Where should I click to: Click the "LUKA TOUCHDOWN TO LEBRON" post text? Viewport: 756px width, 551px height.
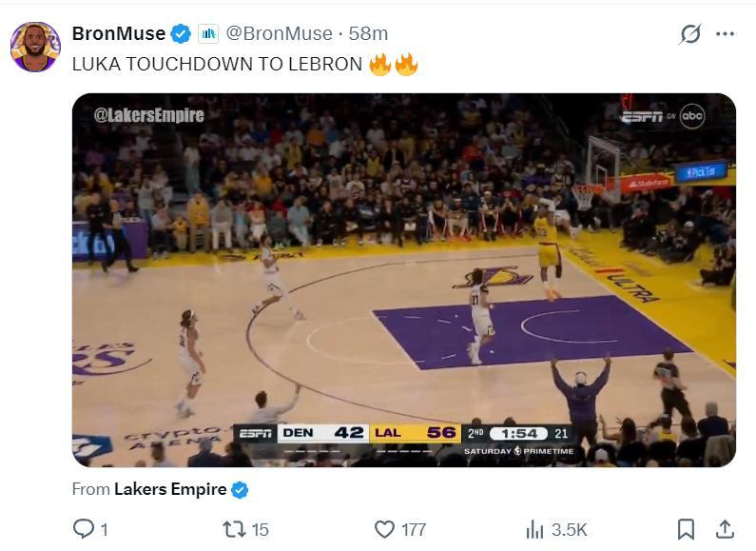(x=217, y=65)
